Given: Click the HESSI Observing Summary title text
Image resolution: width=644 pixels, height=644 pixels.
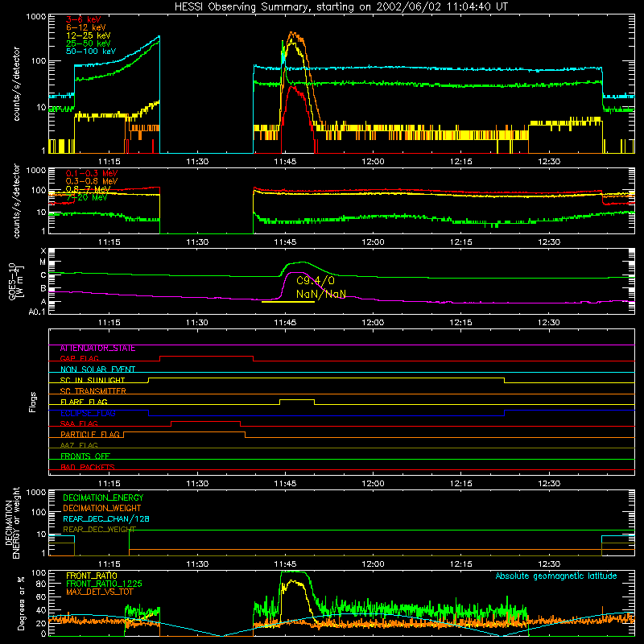Looking at the screenshot, I should pyautogui.click(x=341, y=6).
